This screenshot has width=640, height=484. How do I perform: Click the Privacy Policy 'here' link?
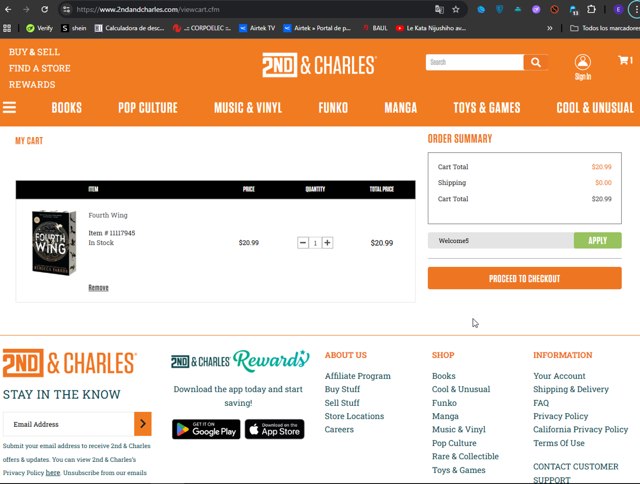click(53, 473)
